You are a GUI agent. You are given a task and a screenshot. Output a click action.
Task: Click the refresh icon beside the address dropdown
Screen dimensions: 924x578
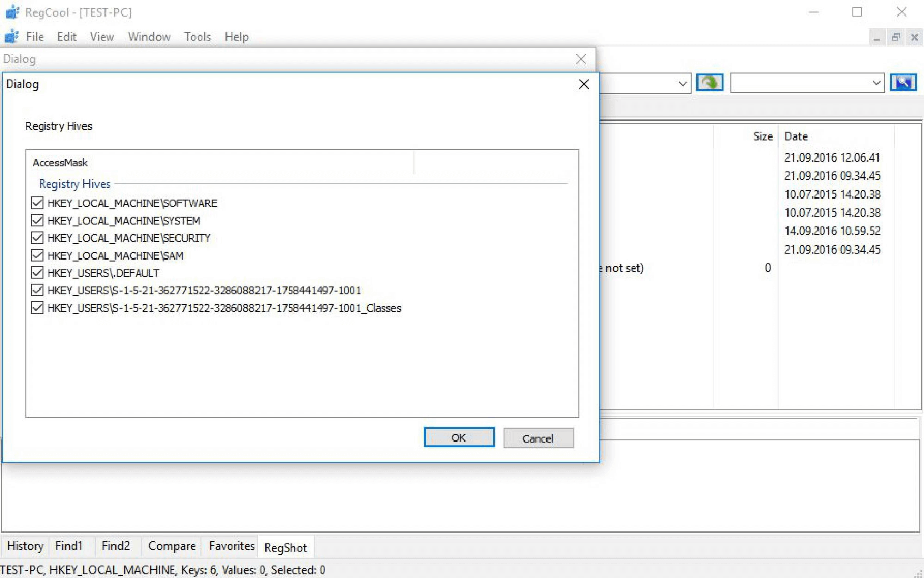710,83
